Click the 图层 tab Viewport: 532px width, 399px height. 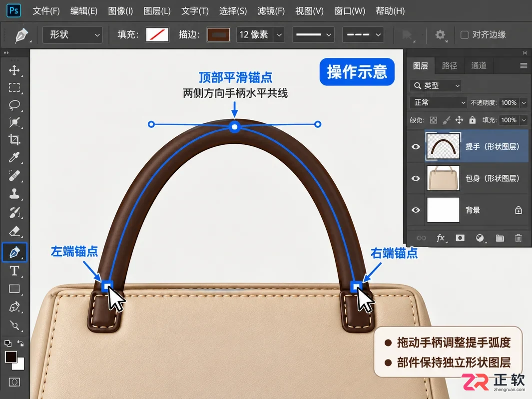coord(421,65)
